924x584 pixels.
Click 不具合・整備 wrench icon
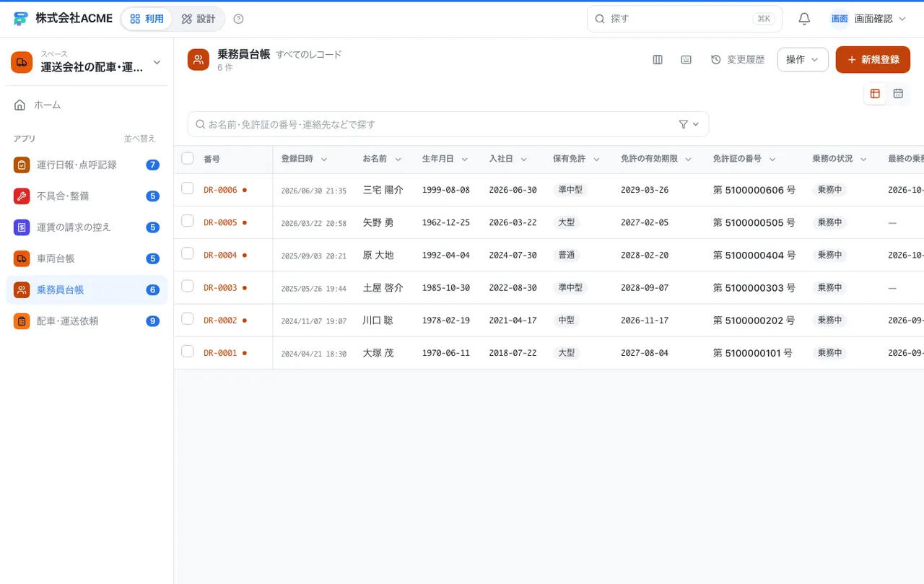[x=22, y=196]
